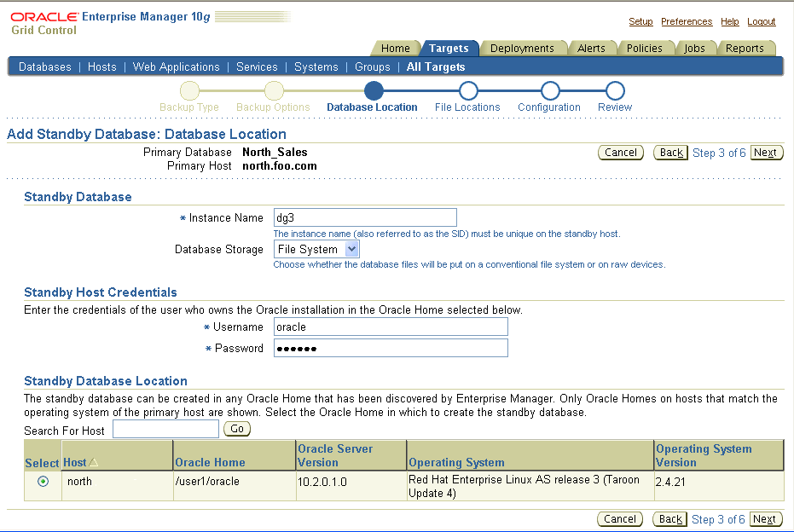794x532 pixels.
Task: Click the Database Location step marker
Action: [x=372, y=90]
